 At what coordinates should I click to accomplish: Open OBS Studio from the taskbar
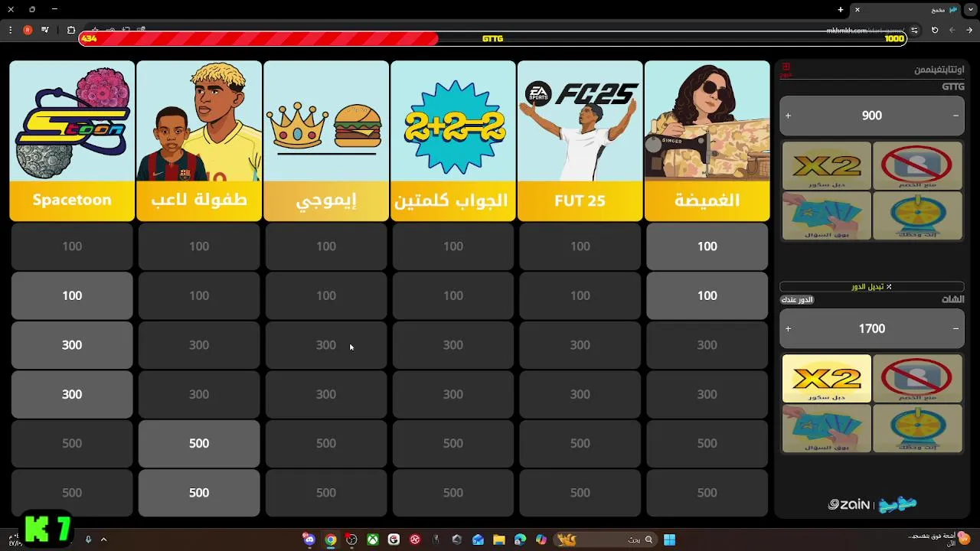tap(351, 540)
